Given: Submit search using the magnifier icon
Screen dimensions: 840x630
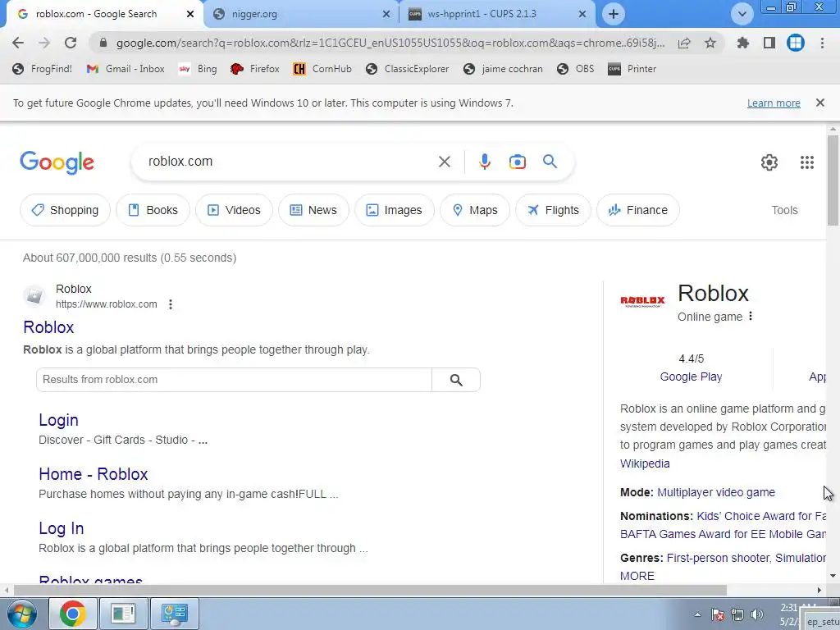Looking at the screenshot, I should click(x=550, y=162).
